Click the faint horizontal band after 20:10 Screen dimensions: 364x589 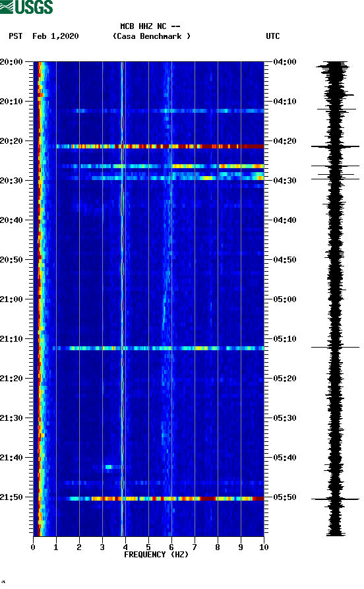(x=169, y=111)
